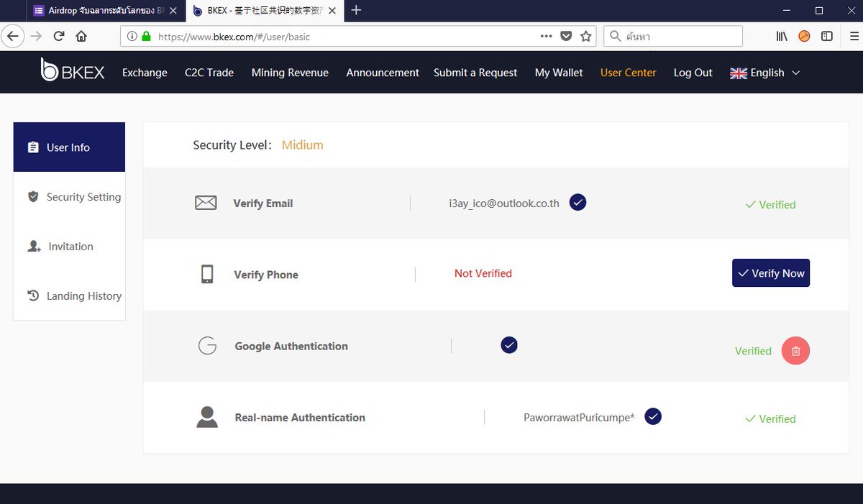The image size is (863, 504).
Task: Go to Mining Revenue
Action: tap(290, 73)
